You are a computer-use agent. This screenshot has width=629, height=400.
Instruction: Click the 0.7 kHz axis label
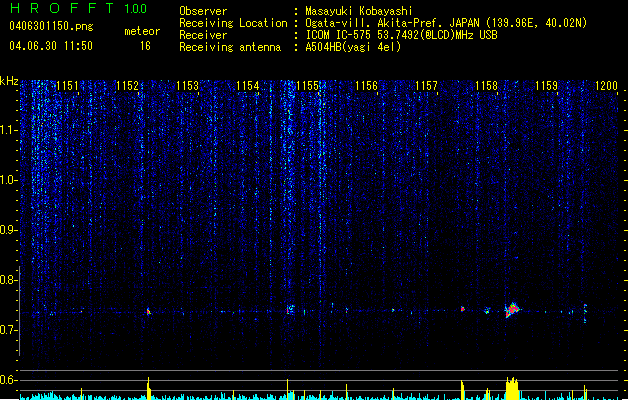click(9, 330)
